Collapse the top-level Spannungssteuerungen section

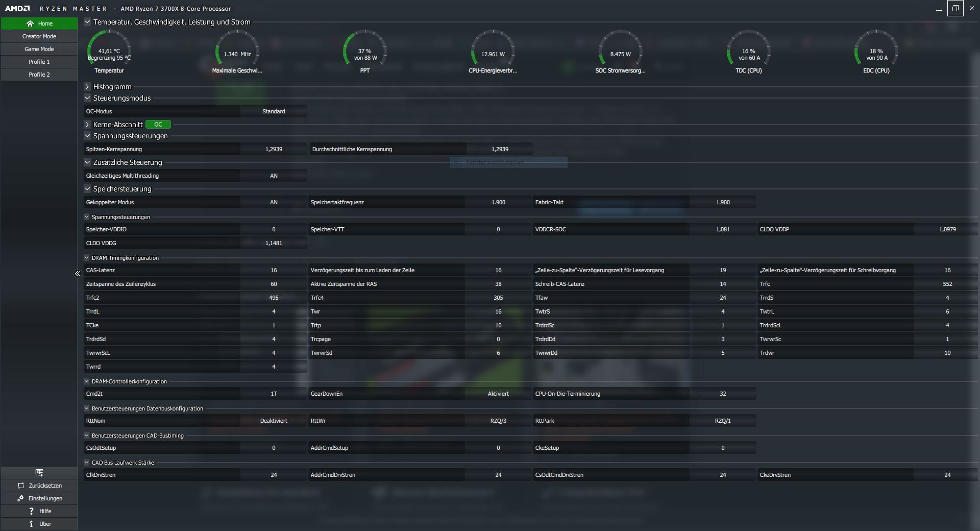tap(87, 136)
